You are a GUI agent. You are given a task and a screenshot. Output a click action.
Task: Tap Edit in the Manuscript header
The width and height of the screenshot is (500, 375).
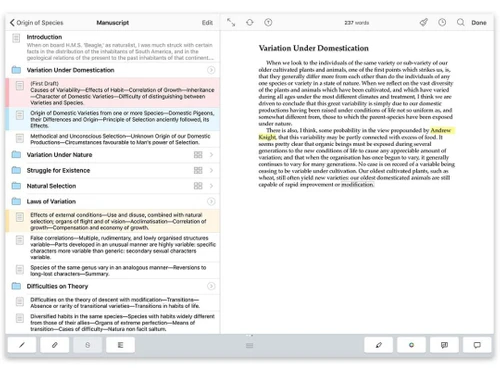pyautogui.click(x=207, y=23)
